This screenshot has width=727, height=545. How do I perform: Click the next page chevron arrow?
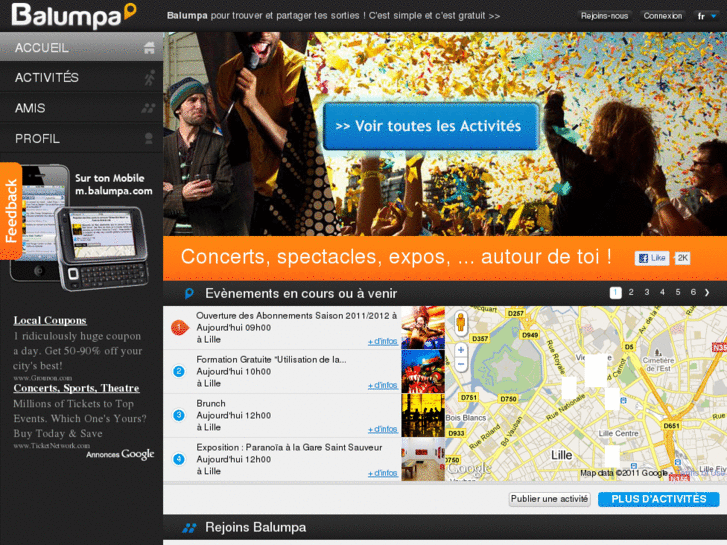[x=707, y=293]
